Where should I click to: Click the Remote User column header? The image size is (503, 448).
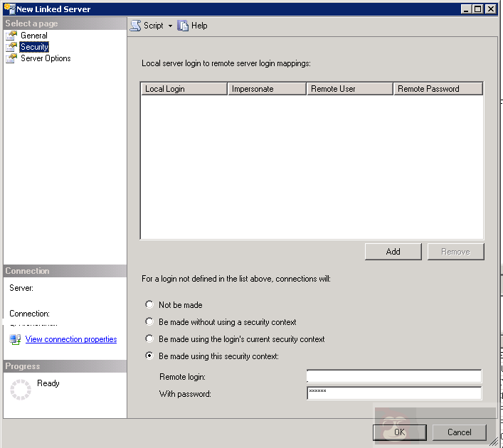(x=350, y=89)
